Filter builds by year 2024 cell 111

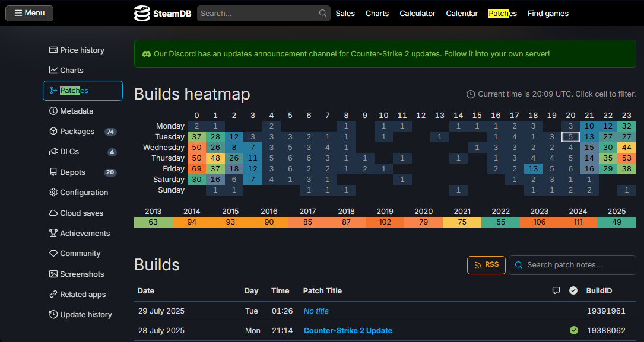(578, 222)
